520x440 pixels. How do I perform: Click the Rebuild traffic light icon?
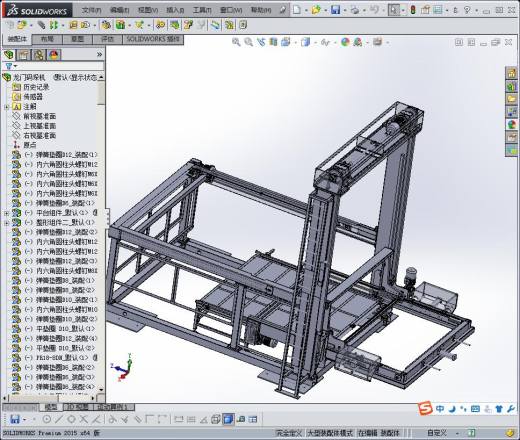coord(413,10)
